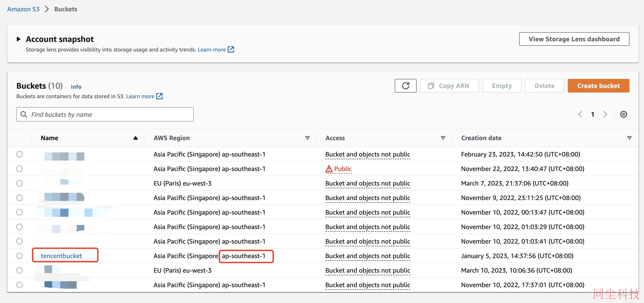Click external link icon after Storage lens Learn more
The height and width of the screenshot is (303, 644).
pos(231,49)
